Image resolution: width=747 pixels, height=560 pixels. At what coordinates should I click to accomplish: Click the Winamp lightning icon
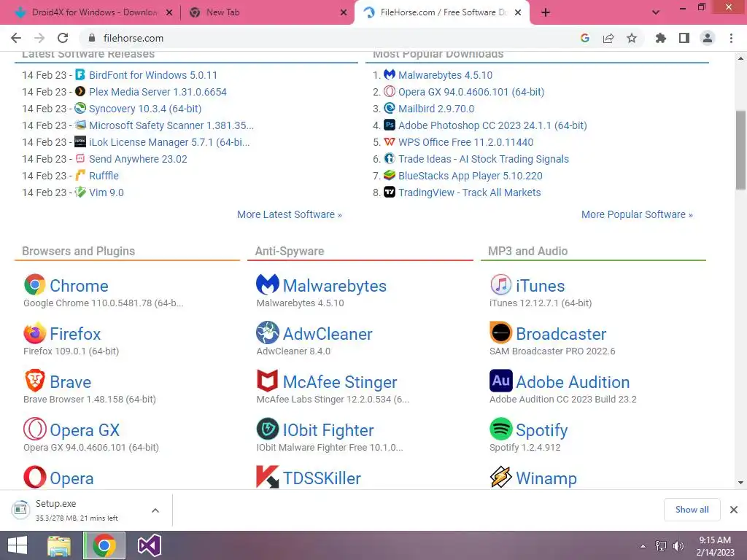click(x=500, y=477)
